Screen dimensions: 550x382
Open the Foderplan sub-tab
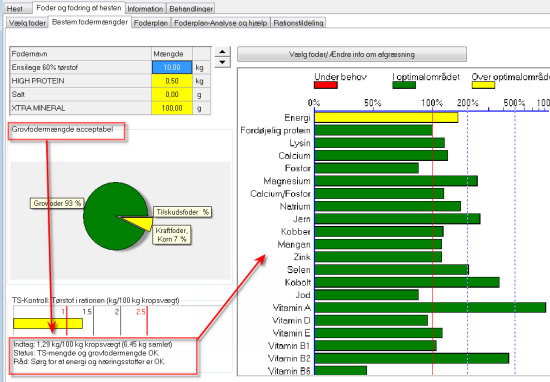pyautogui.click(x=151, y=23)
